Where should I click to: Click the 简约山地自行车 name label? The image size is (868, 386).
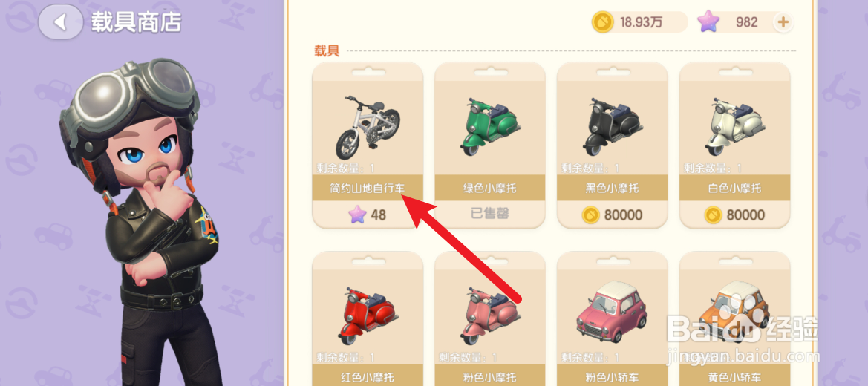click(367, 189)
